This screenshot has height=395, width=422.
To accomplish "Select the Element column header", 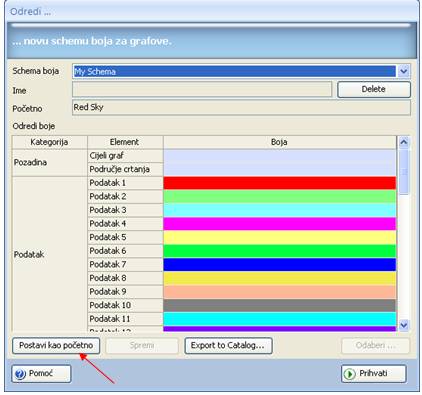I will point(125,142).
